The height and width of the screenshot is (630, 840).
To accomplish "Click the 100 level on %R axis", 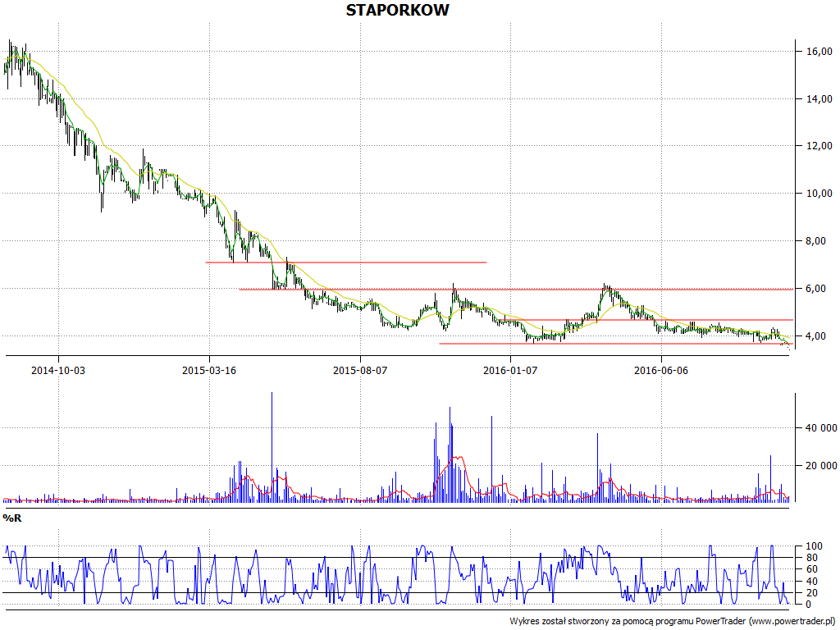I will click(x=815, y=546).
